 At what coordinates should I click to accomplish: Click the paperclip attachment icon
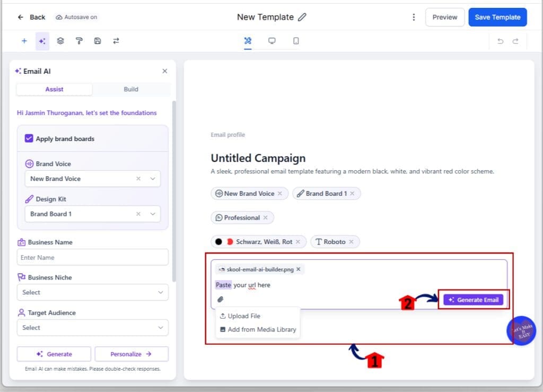(x=220, y=299)
